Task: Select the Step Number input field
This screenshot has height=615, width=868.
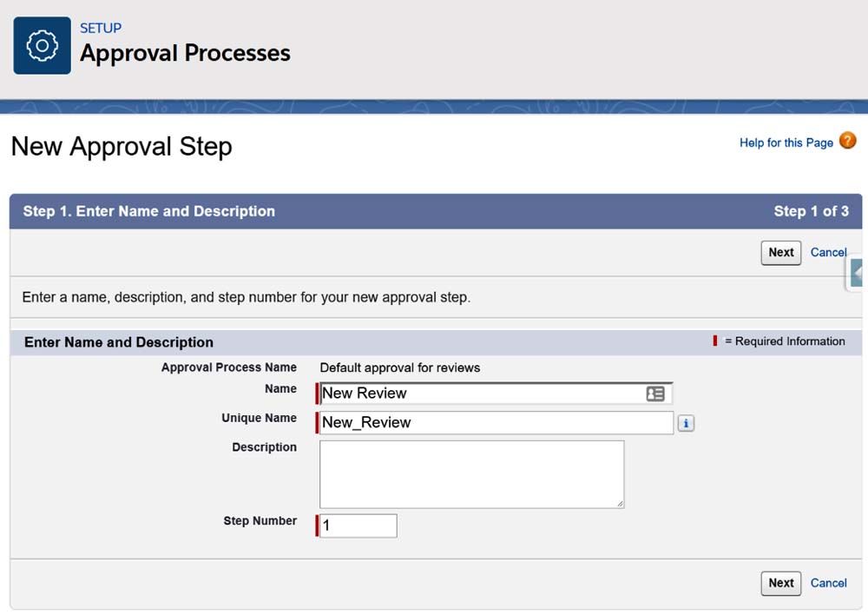Action: (x=358, y=526)
